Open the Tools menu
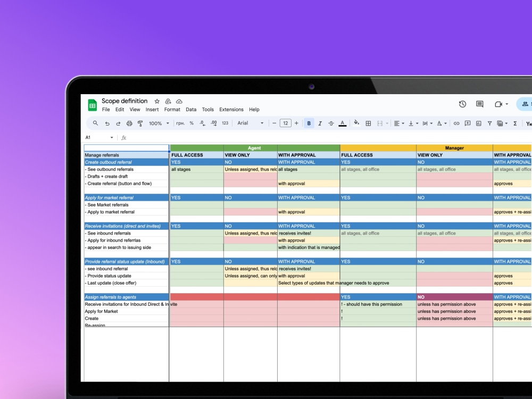The width and height of the screenshot is (532, 399). (x=207, y=110)
